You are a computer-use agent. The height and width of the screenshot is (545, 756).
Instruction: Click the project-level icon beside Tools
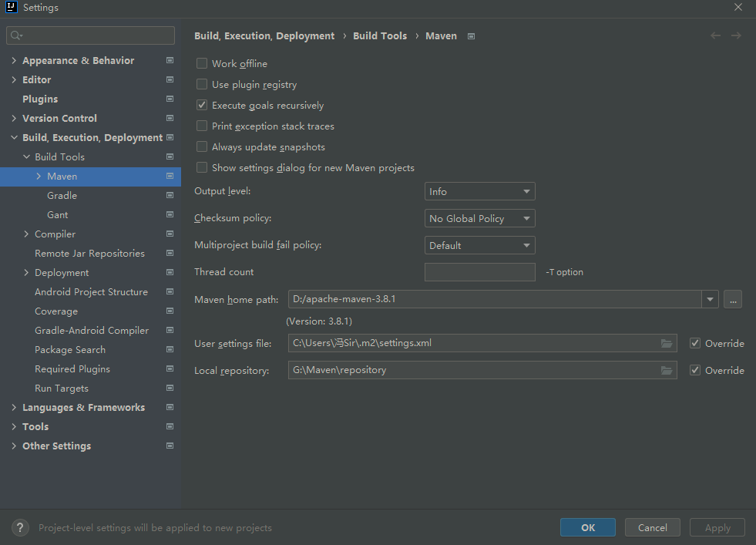click(x=170, y=427)
